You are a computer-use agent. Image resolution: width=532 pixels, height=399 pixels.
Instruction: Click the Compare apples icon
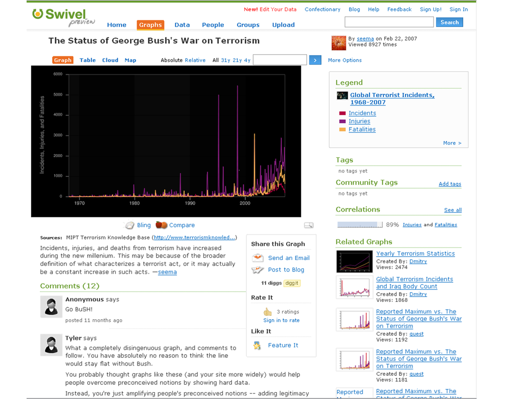[161, 225]
